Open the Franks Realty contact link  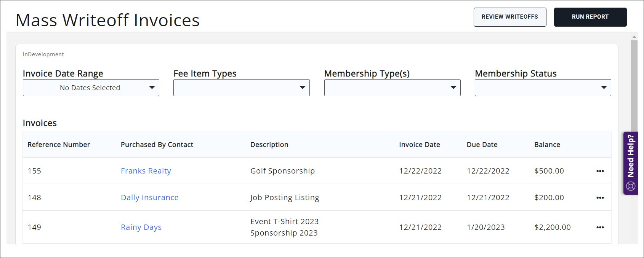pyautogui.click(x=146, y=171)
